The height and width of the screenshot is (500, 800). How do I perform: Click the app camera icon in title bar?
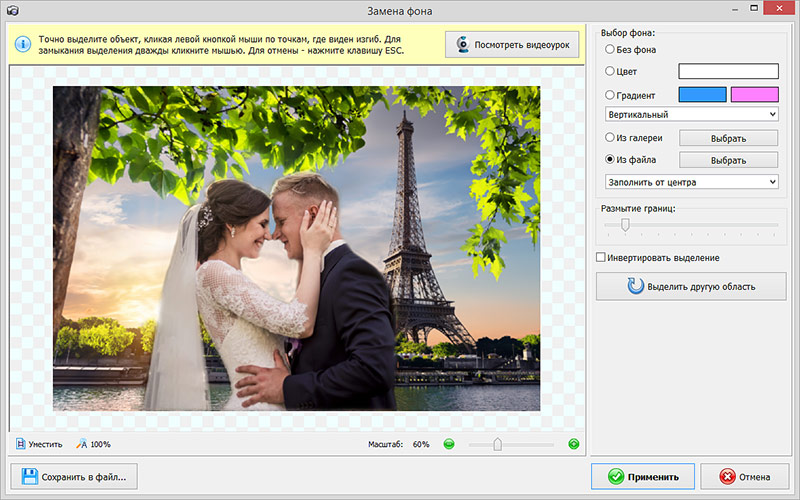[13, 10]
